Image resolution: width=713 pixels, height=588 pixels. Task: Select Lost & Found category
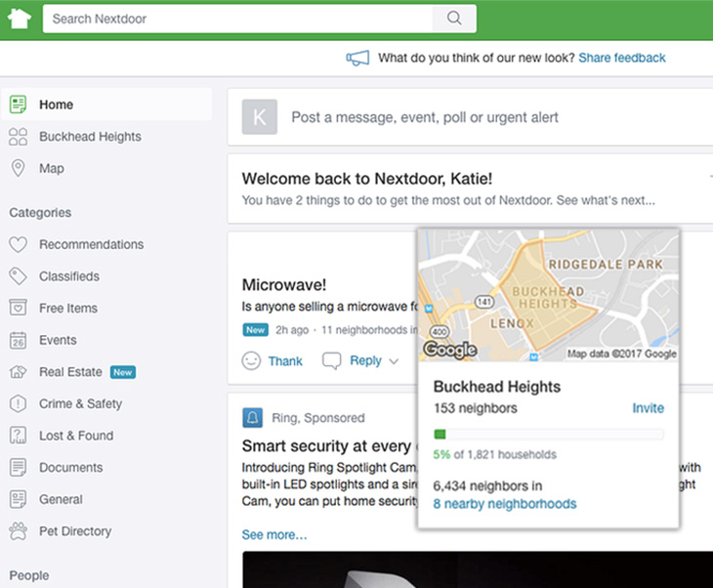click(x=76, y=436)
